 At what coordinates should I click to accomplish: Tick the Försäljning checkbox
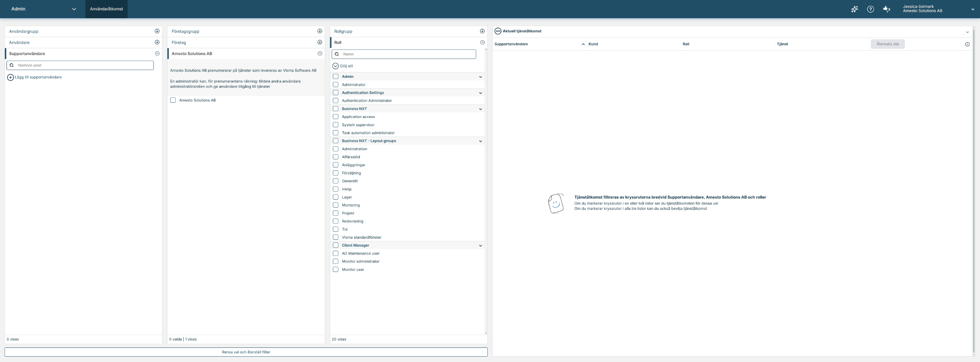(x=336, y=173)
